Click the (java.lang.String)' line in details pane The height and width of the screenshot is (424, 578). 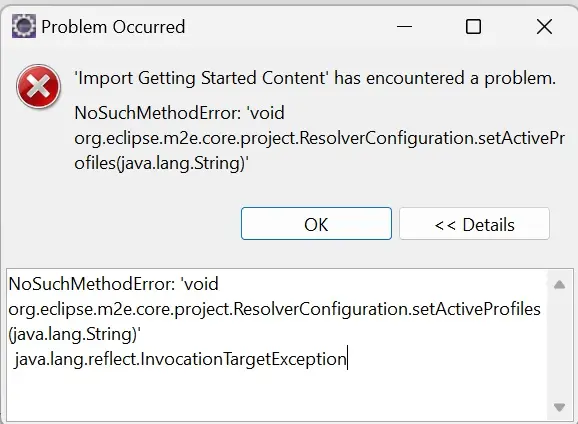coord(74,334)
